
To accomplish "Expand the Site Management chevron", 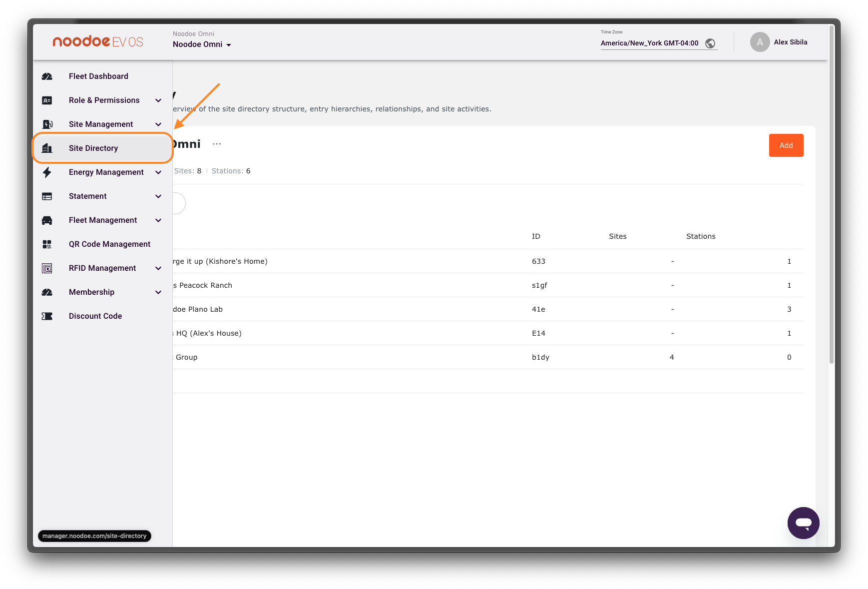I will point(158,124).
